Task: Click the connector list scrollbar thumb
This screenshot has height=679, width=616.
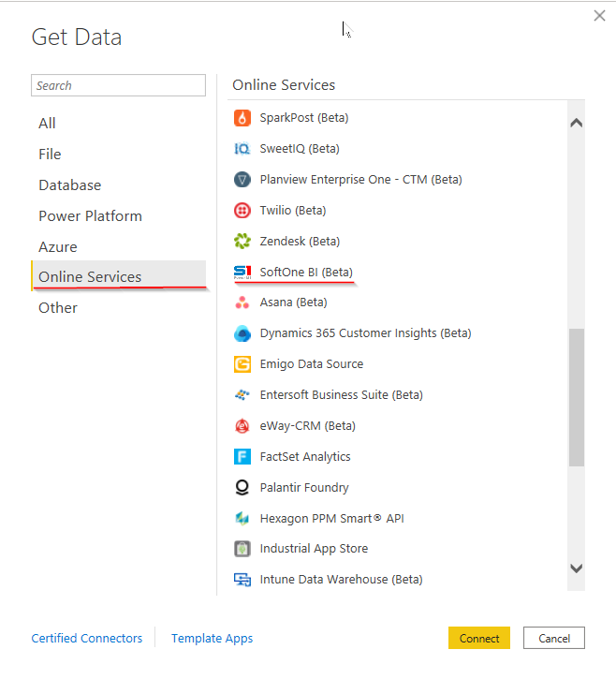Action: click(576, 396)
